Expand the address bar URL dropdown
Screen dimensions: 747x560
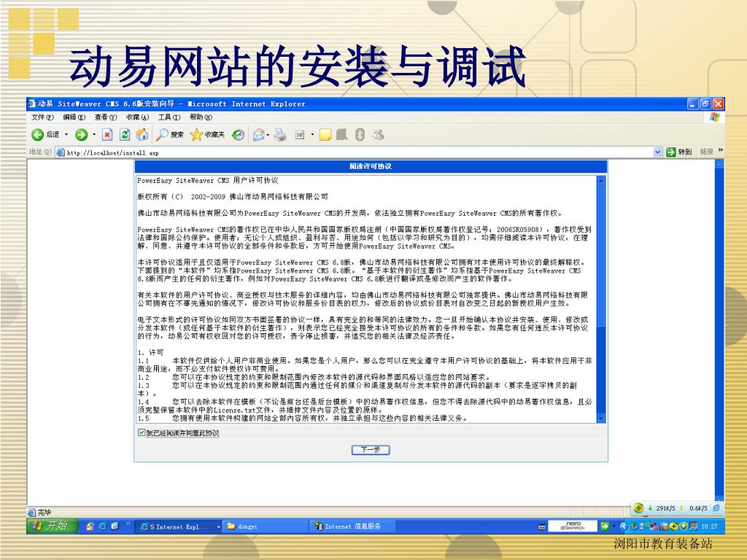pyautogui.click(x=658, y=152)
